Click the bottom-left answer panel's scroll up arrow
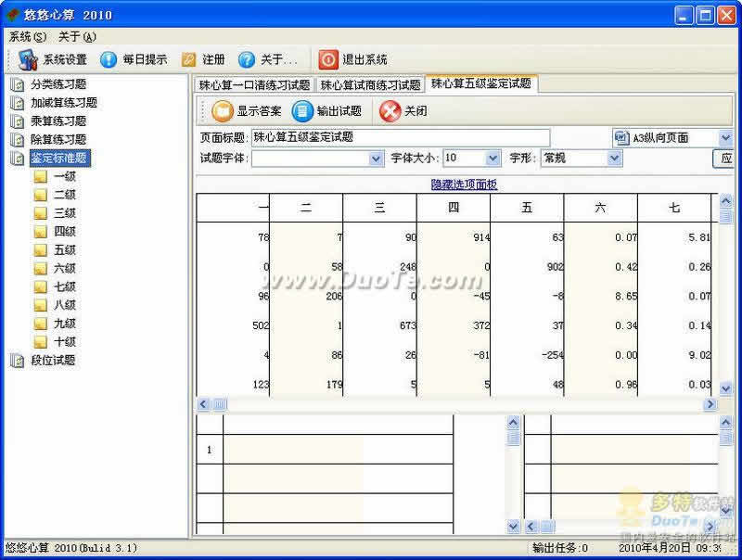The image size is (742, 560). pyautogui.click(x=514, y=422)
